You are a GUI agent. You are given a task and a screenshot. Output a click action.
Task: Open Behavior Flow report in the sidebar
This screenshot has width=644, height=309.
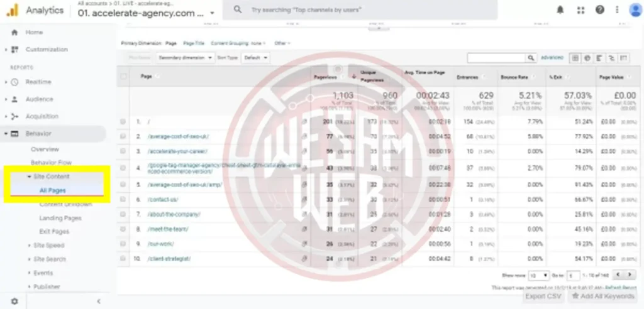pos(51,163)
